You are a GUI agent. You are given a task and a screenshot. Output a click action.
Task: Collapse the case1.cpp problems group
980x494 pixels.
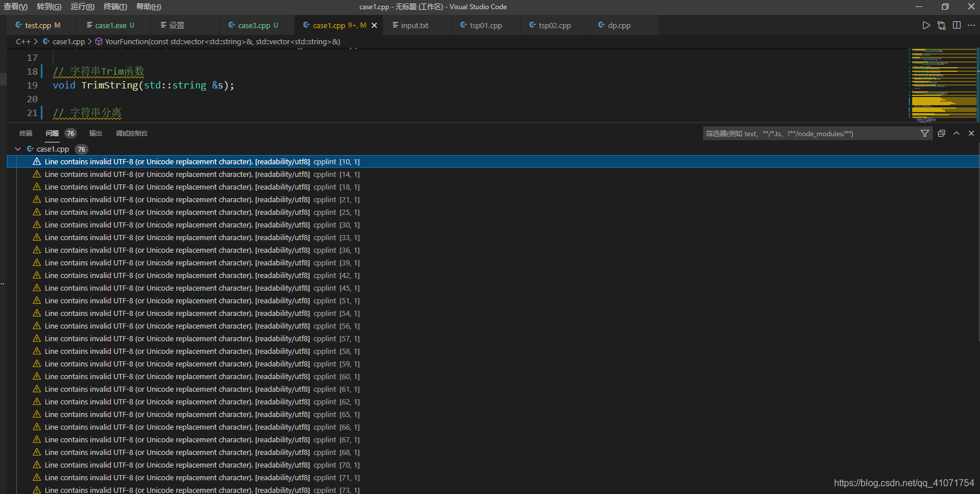[18, 149]
